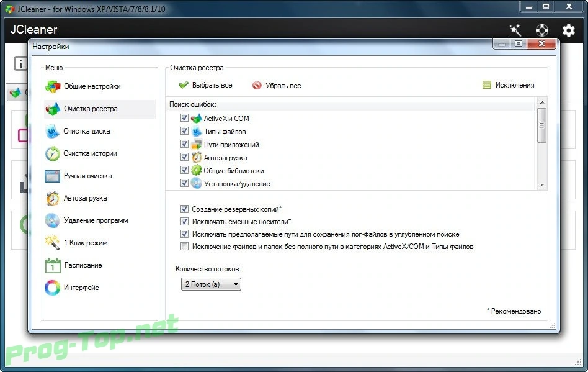Open Удаление программ section
588x372 pixels.
click(x=96, y=220)
